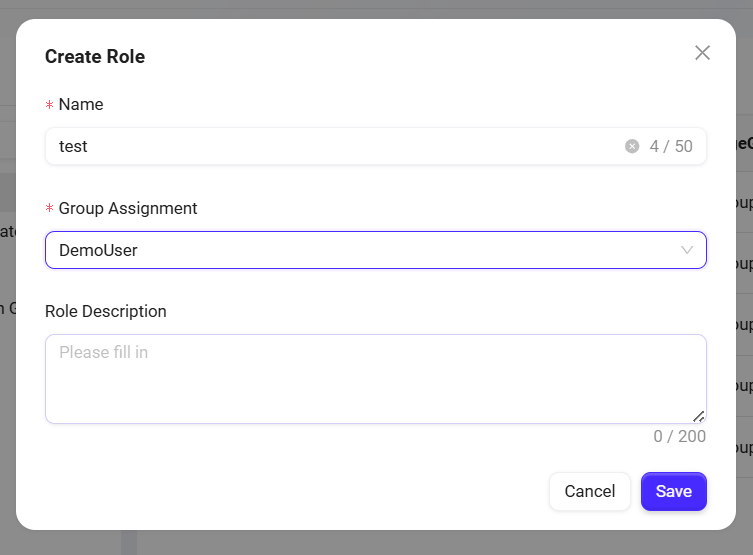
Task: Click the 4 / 50 character counter
Action: click(x=671, y=146)
